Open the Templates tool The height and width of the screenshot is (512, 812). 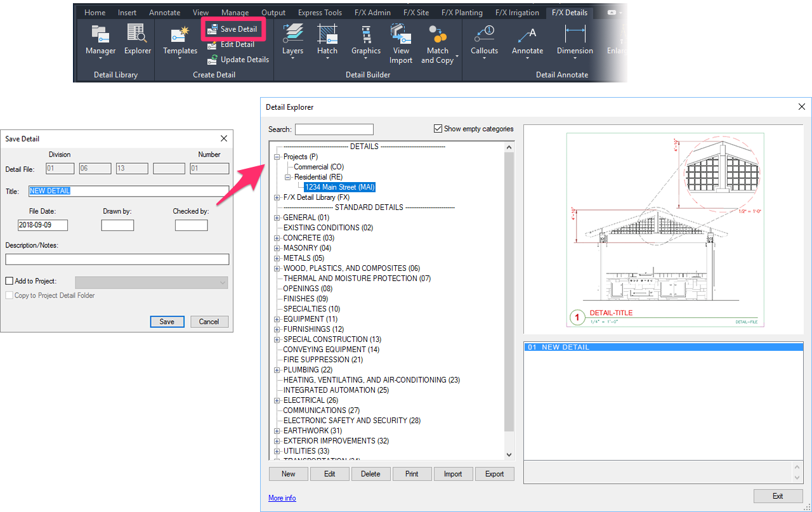pyautogui.click(x=180, y=42)
